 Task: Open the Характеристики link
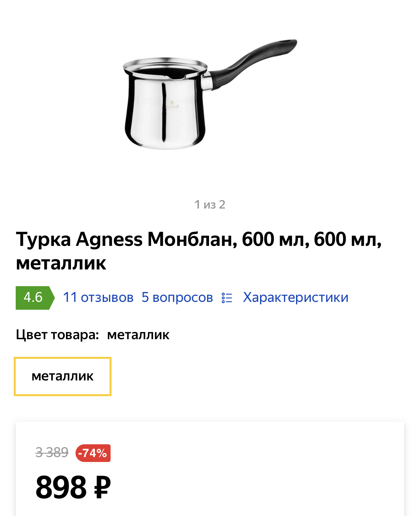(296, 297)
